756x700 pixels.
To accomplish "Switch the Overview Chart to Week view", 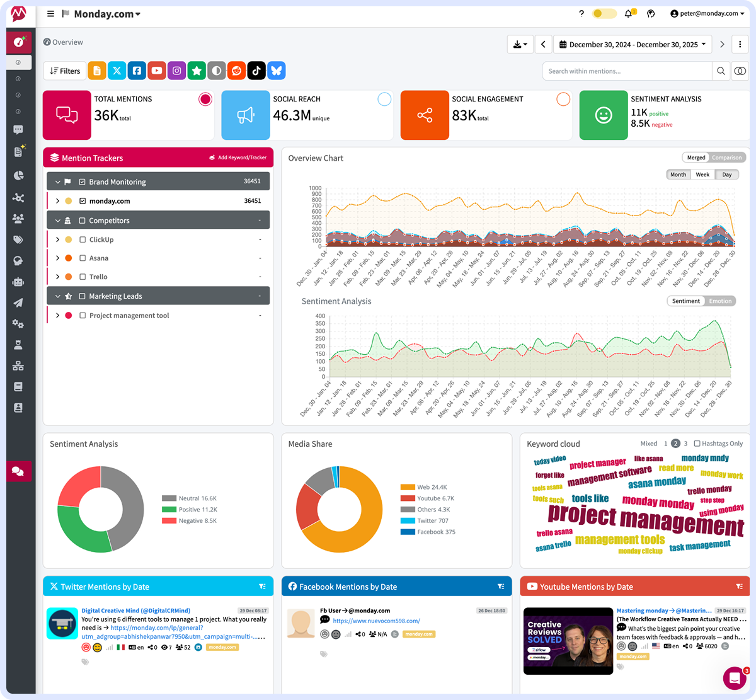I will 702,175.
